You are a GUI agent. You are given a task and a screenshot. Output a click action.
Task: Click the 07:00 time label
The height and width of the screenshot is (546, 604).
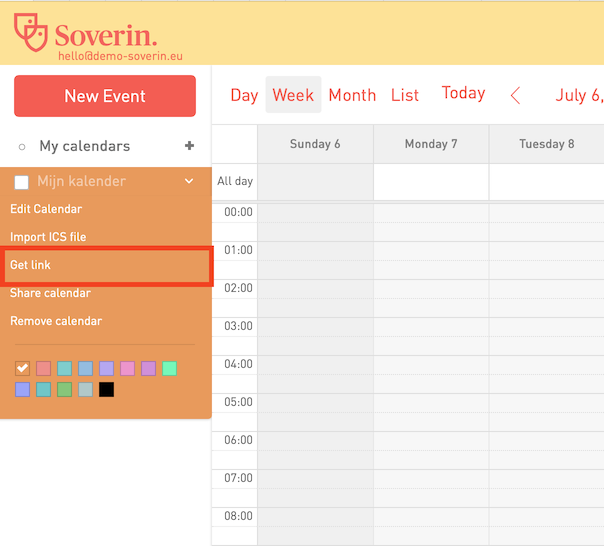tap(238, 478)
